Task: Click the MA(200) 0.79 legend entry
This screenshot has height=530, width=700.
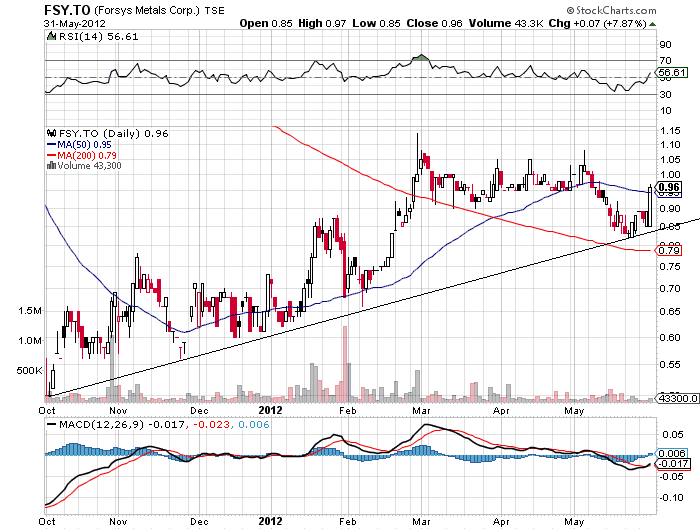Action: 81,155
